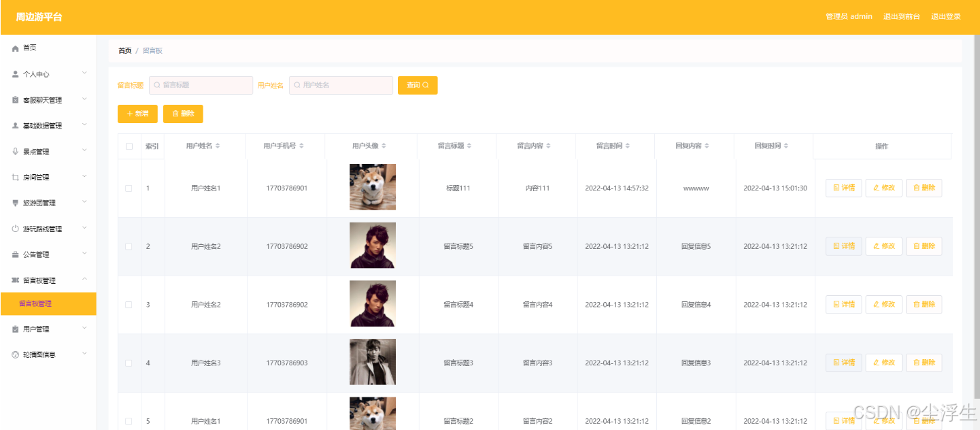Click the 旅游团管理 sidebar icon
Screen dimensions: 980x430
[x=15, y=203]
